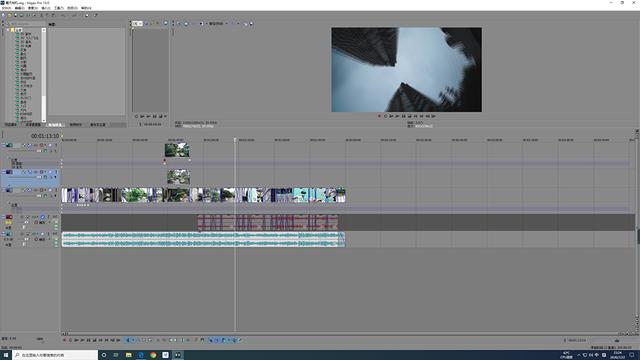Click the Windows search box on the taskbar

[x=55, y=355]
